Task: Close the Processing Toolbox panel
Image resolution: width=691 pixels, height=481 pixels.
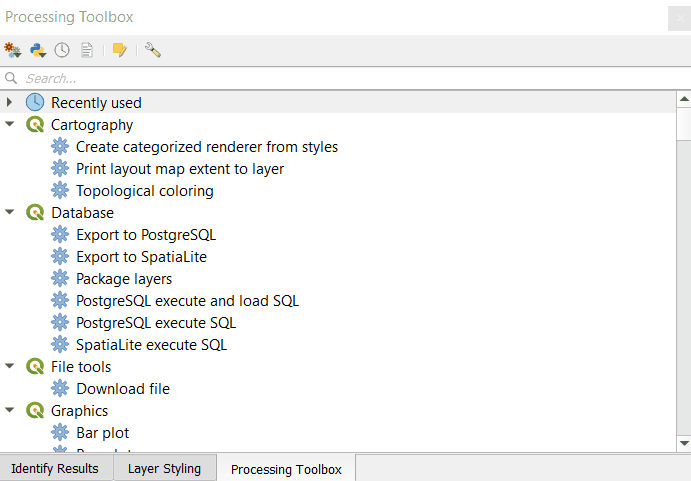Action: (x=680, y=19)
